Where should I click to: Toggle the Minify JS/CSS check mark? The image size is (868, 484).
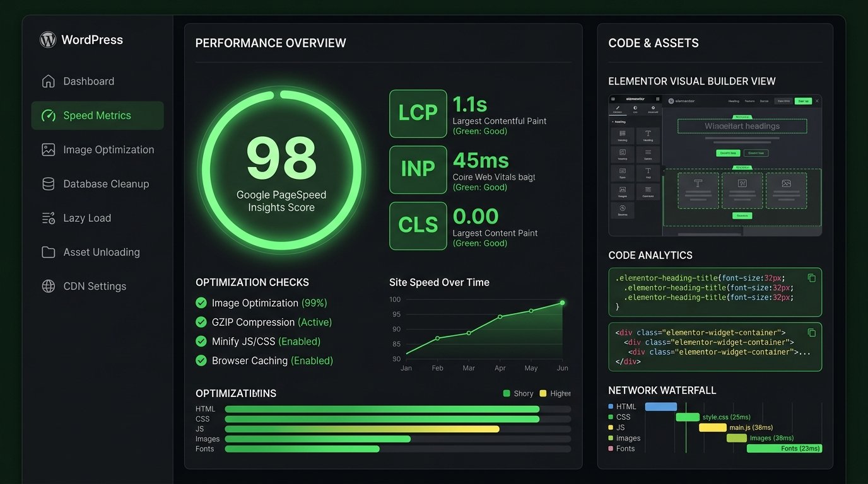201,342
